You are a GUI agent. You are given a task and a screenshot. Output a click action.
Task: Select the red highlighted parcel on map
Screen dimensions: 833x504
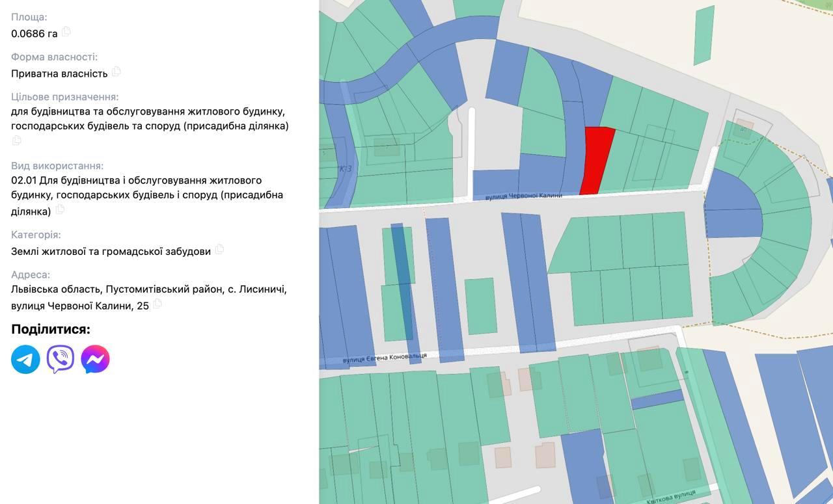pos(597,159)
